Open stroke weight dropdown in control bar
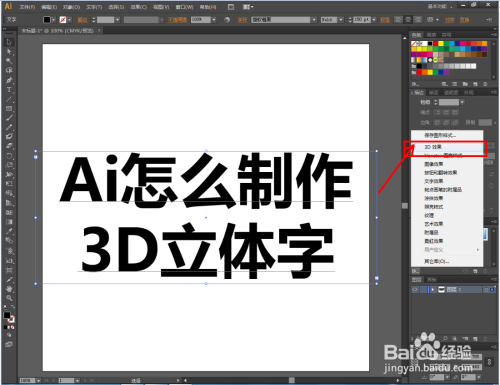This screenshot has width=500, height=385. (117, 20)
